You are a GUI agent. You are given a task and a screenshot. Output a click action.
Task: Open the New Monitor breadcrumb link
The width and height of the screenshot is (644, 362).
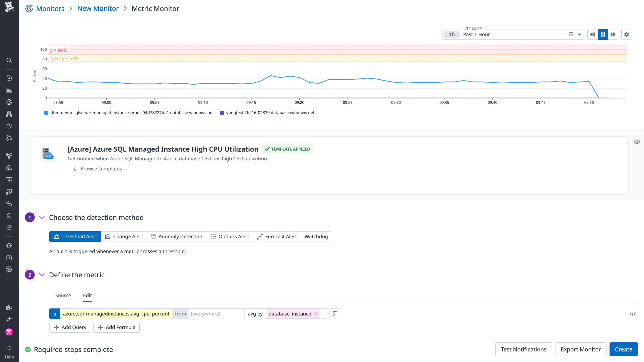[x=98, y=8]
